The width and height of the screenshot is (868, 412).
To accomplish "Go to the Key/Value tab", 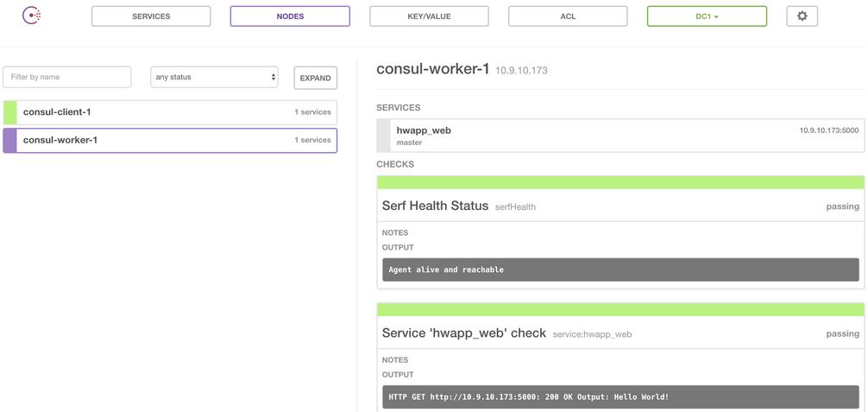I will click(429, 16).
